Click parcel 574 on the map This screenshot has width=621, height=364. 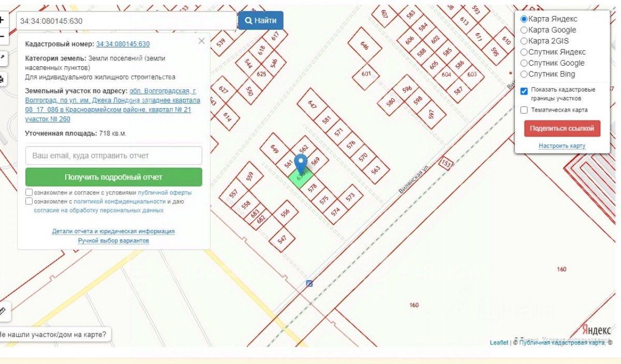point(336,211)
